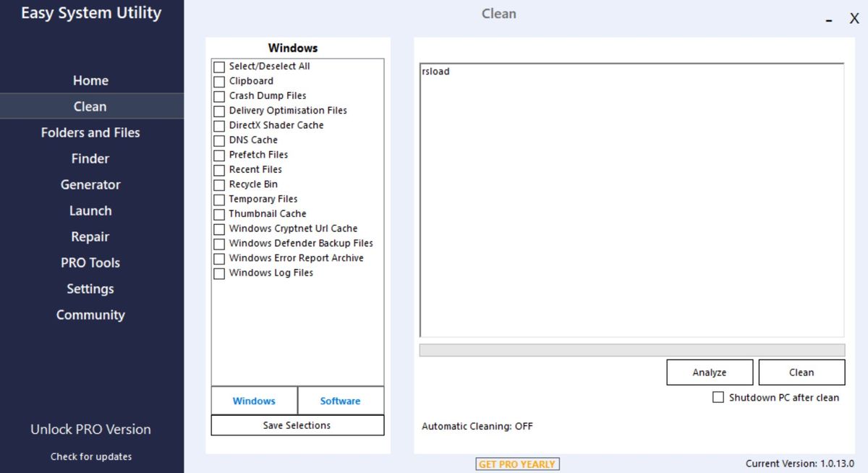
Task: Enable Clipboard cleaning
Action: (220, 81)
